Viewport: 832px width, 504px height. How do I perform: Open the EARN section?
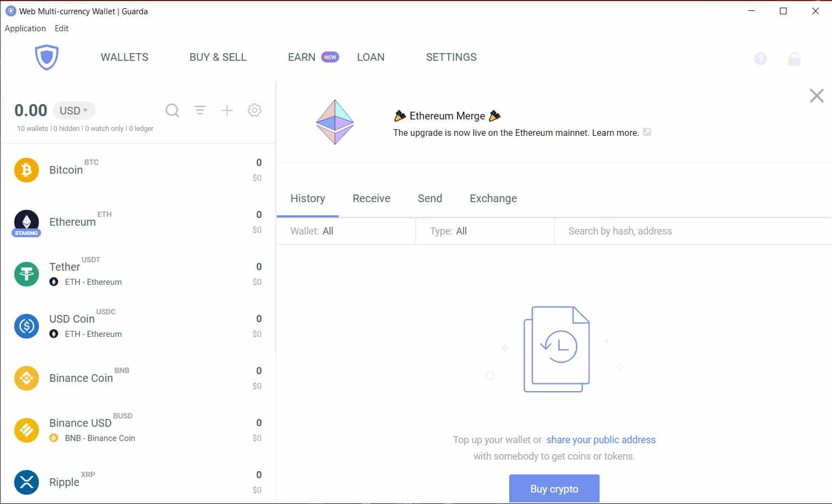[x=301, y=57]
